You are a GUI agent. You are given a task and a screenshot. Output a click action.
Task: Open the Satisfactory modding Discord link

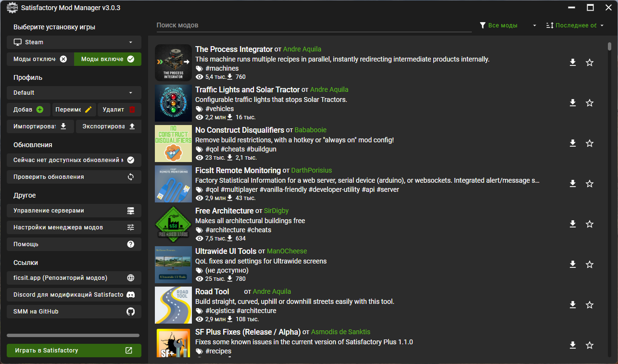(x=74, y=295)
